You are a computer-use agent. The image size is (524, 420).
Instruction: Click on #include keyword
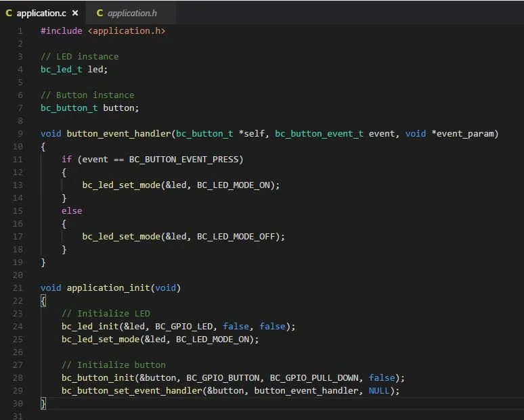tap(62, 30)
